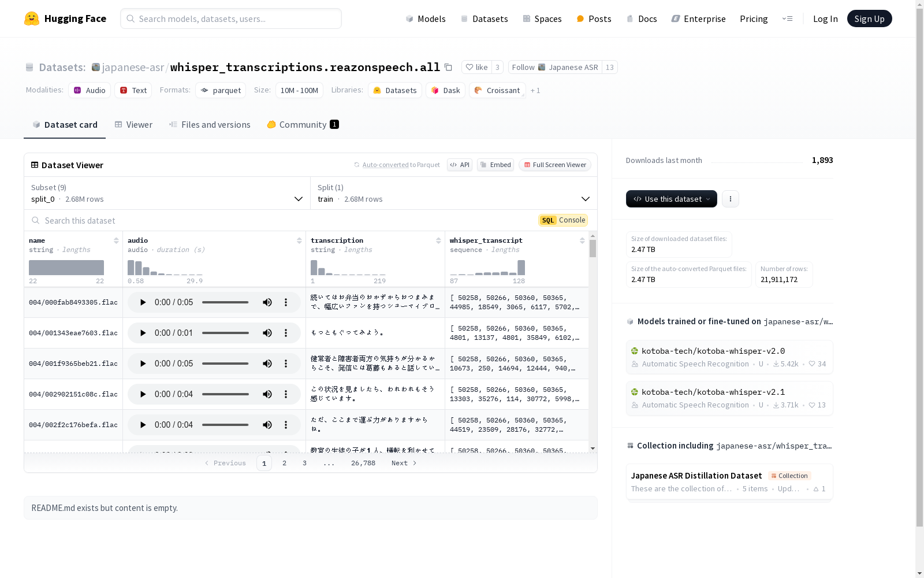Open Spaces in the top navigation
The height and width of the screenshot is (578, 924).
click(542, 18)
